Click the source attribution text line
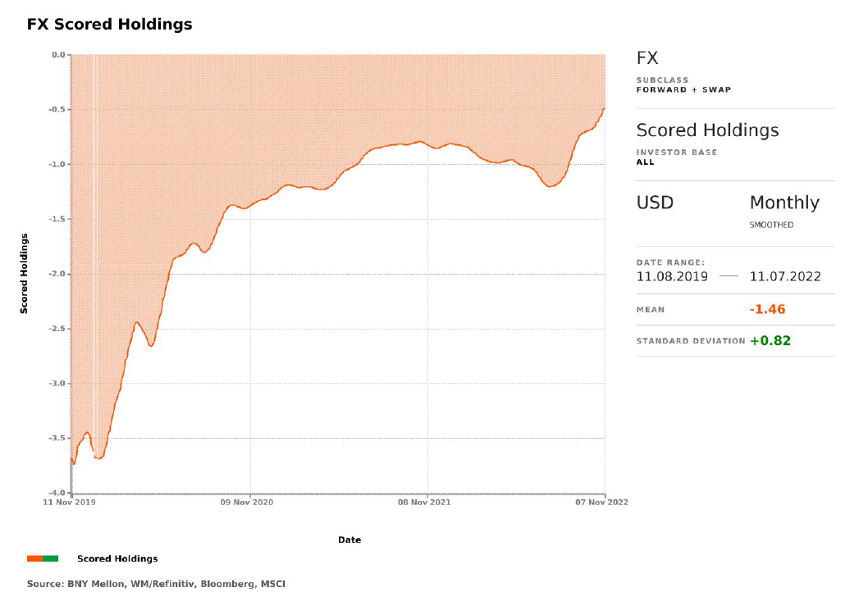The height and width of the screenshot is (610, 868). point(157,584)
